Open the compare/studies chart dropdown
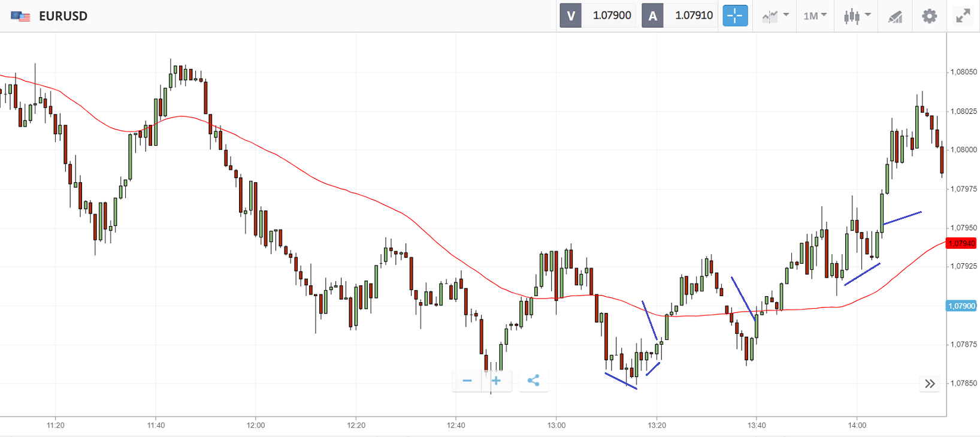980x437 pixels. point(775,16)
